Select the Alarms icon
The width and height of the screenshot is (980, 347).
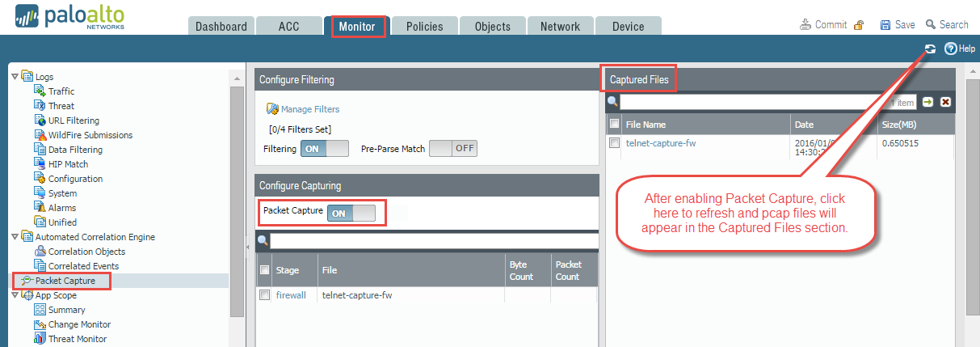[x=40, y=208]
